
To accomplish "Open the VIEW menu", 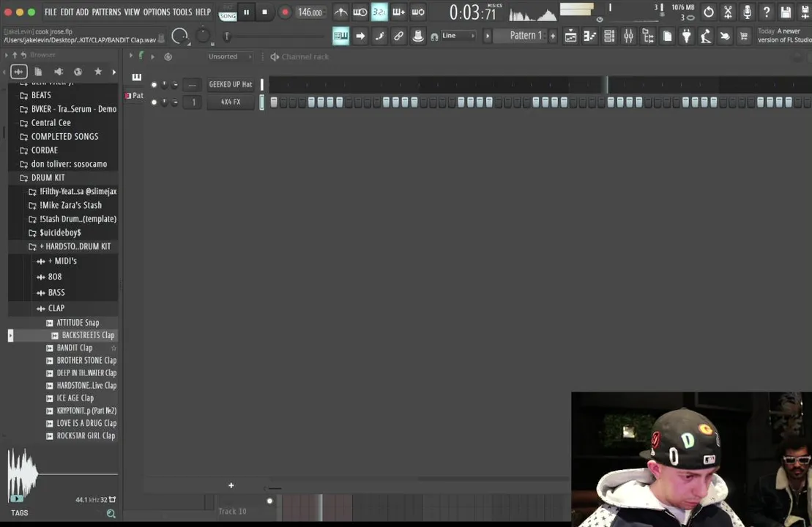I will pos(132,12).
